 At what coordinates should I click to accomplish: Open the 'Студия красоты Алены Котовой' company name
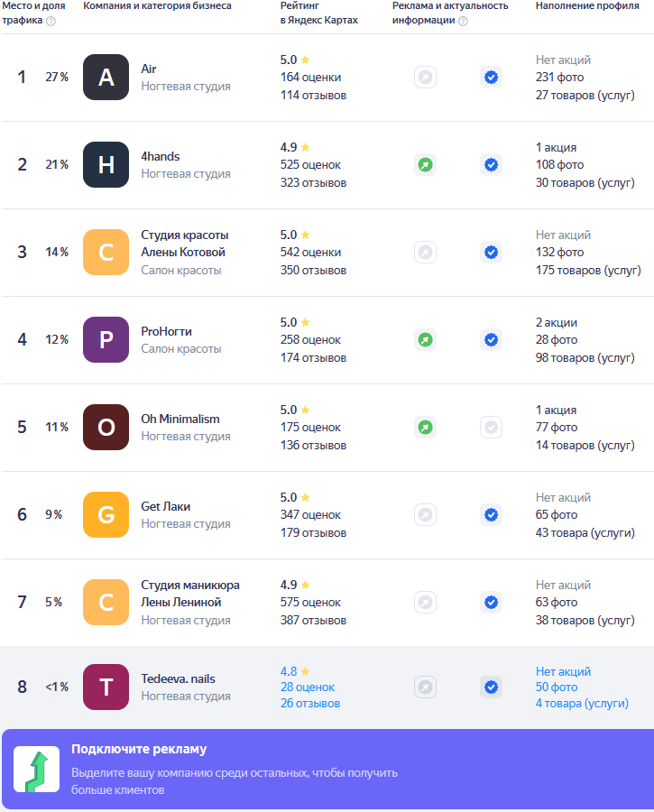[184, 244]
